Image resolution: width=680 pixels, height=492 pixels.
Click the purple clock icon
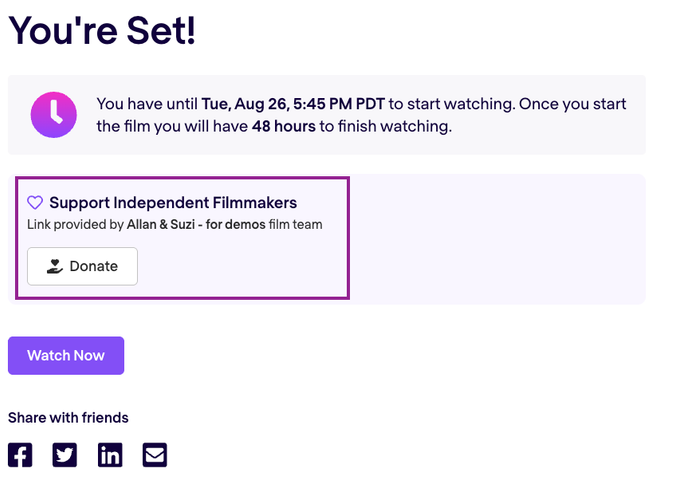53,114
